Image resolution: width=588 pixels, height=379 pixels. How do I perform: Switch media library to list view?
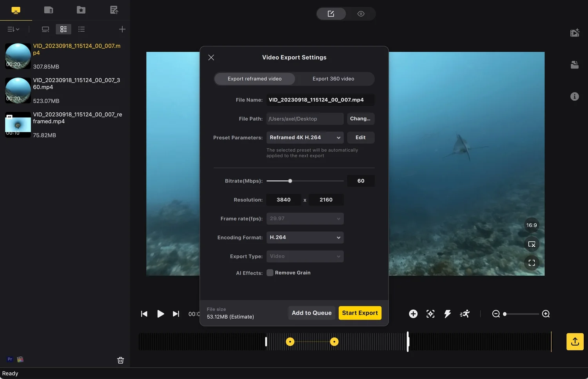[x=81, y=29]
